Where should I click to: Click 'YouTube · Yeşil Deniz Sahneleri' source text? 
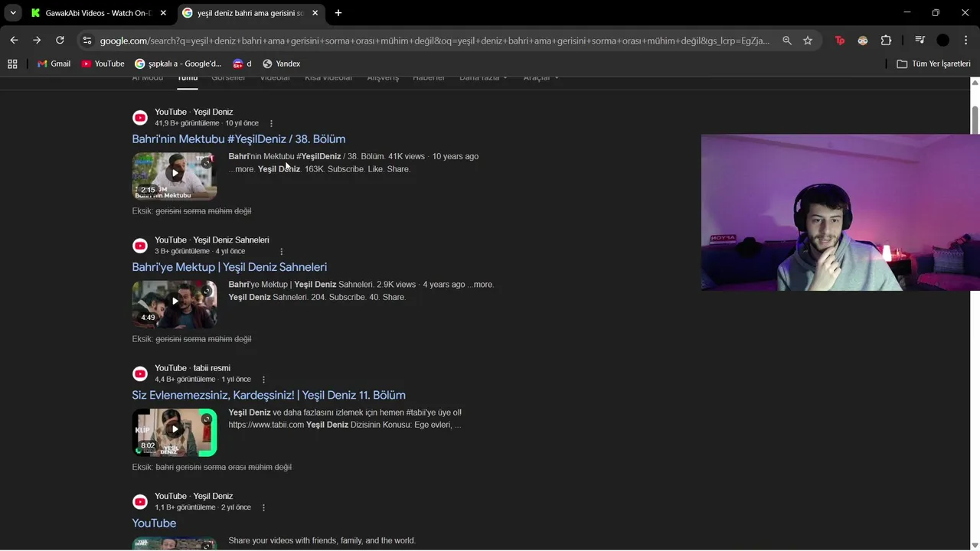point(212,240)
